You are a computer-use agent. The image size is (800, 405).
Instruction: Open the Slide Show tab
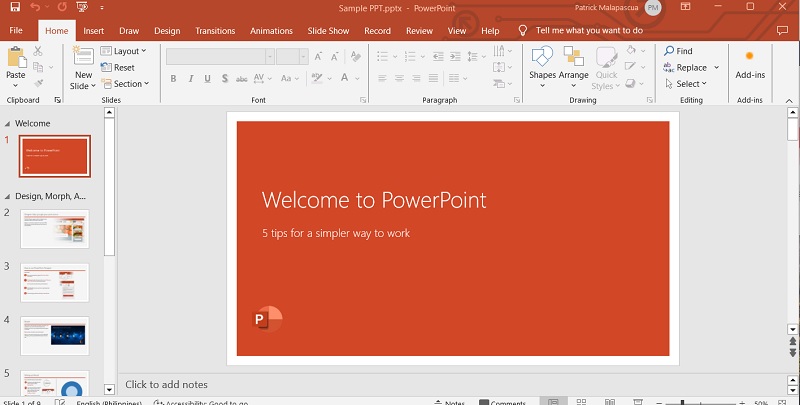pos(328,31)
